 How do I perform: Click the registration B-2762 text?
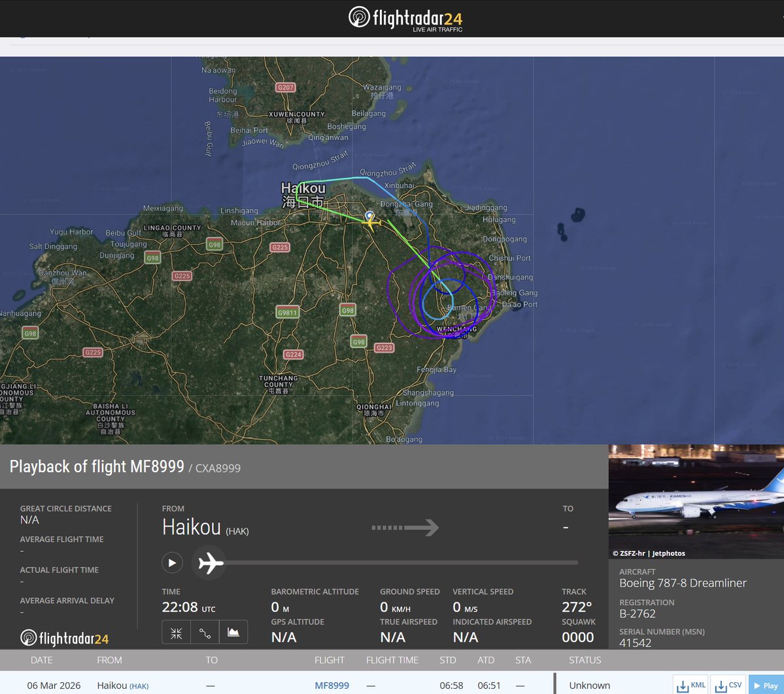click(x=638, y=614)
